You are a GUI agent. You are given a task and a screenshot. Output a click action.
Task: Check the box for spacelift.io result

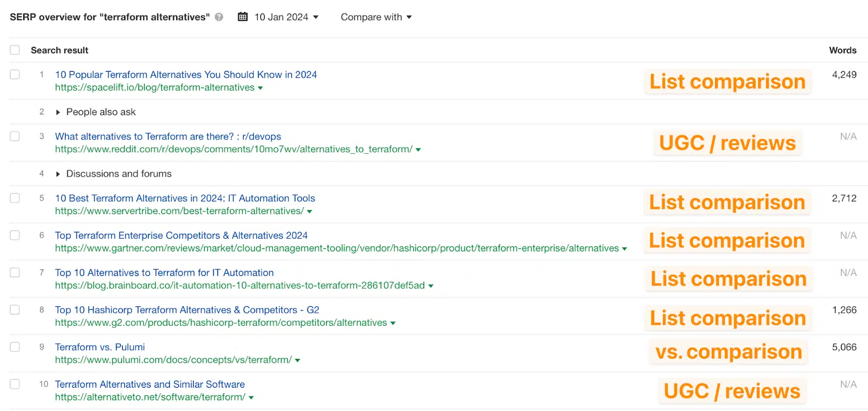pyautogui.click(x=15, y=74)
